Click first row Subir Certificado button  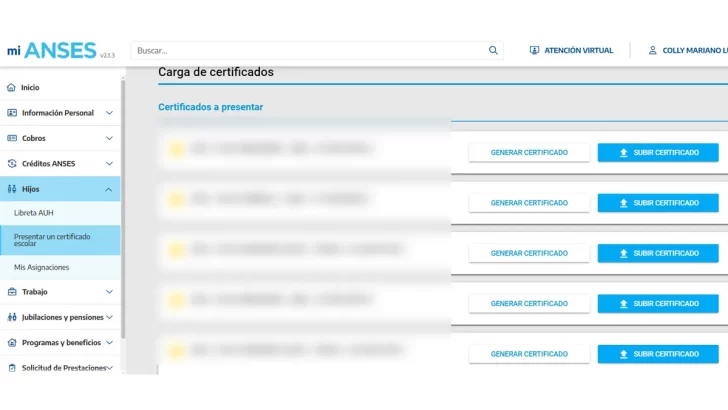coord(658,152)
